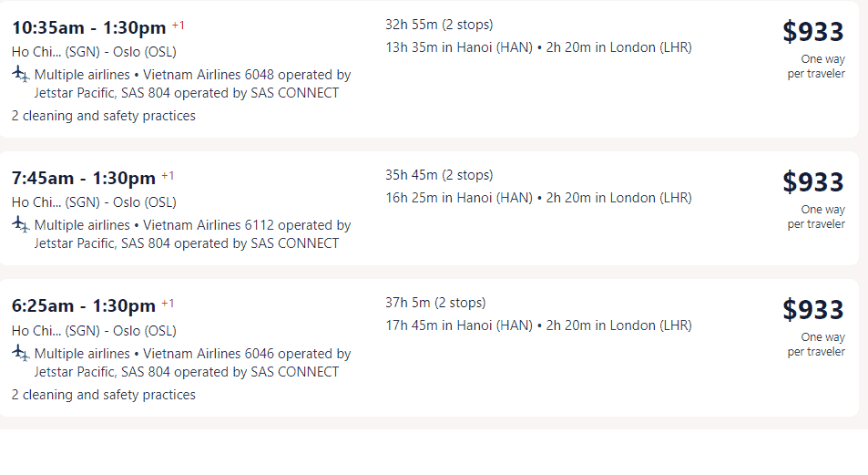Click multiple airlines plane icon in 6:25am flight
This screenshot has width=868, height=475.
tap(20, 353)
